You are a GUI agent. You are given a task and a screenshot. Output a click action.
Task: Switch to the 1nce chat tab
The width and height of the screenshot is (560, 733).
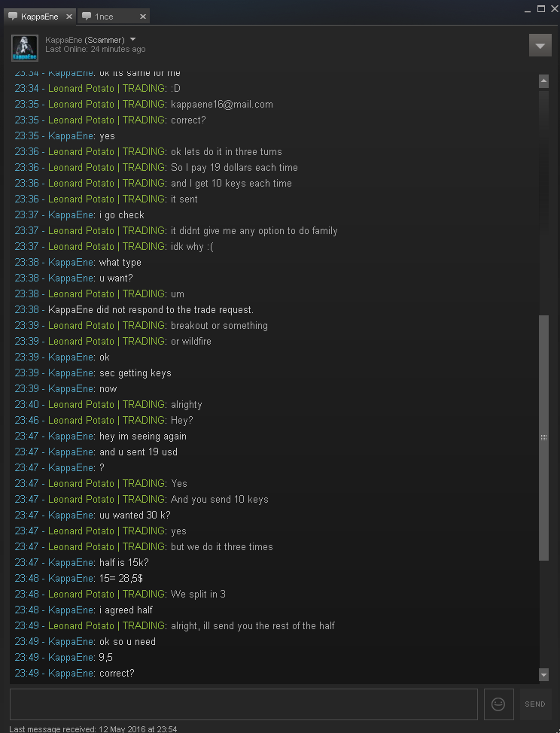[x=114, y=17]
